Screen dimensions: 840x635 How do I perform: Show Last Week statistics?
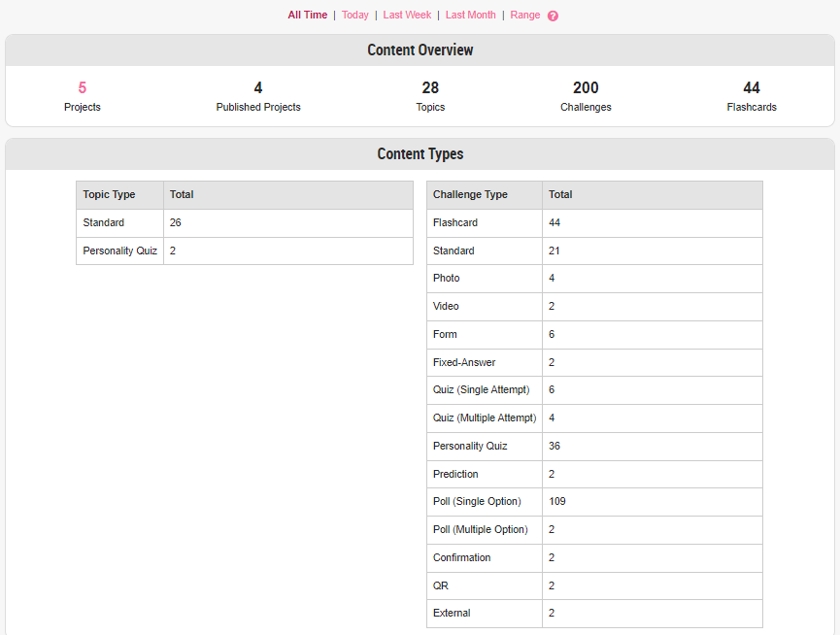point(407,15)
